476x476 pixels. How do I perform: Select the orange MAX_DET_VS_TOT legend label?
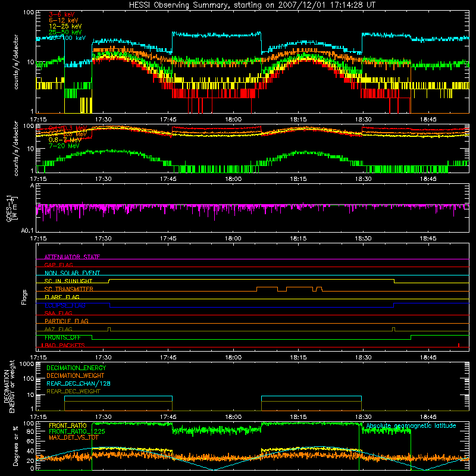click(x=74, y=437)
